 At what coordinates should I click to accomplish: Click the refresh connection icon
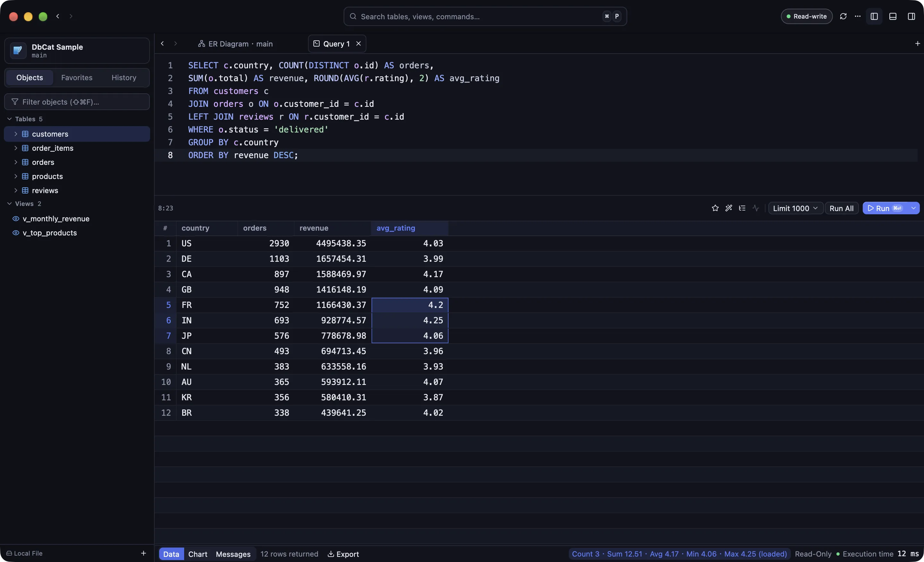pyautogui.click(x=843, y=16)
